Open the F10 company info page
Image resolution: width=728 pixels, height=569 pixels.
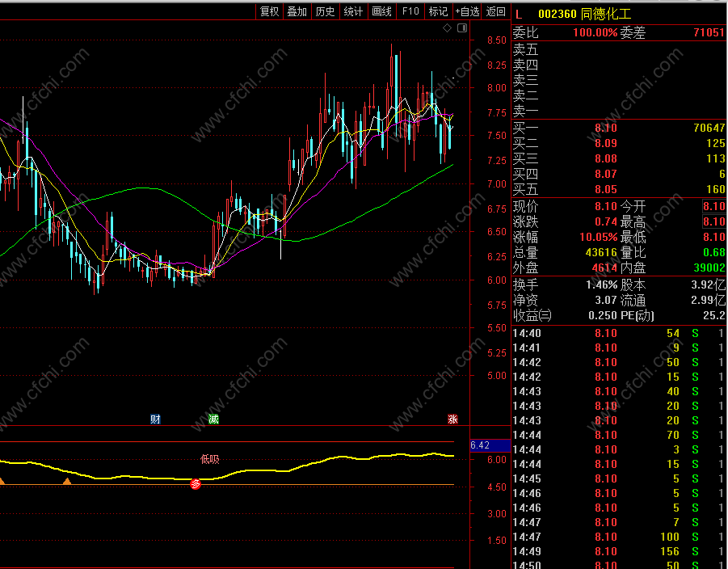point(410,11)
